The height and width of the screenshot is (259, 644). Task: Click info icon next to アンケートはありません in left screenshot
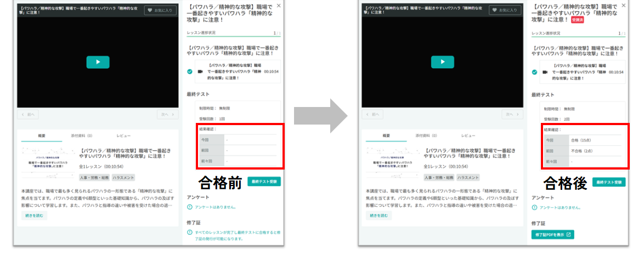[190, 207]
